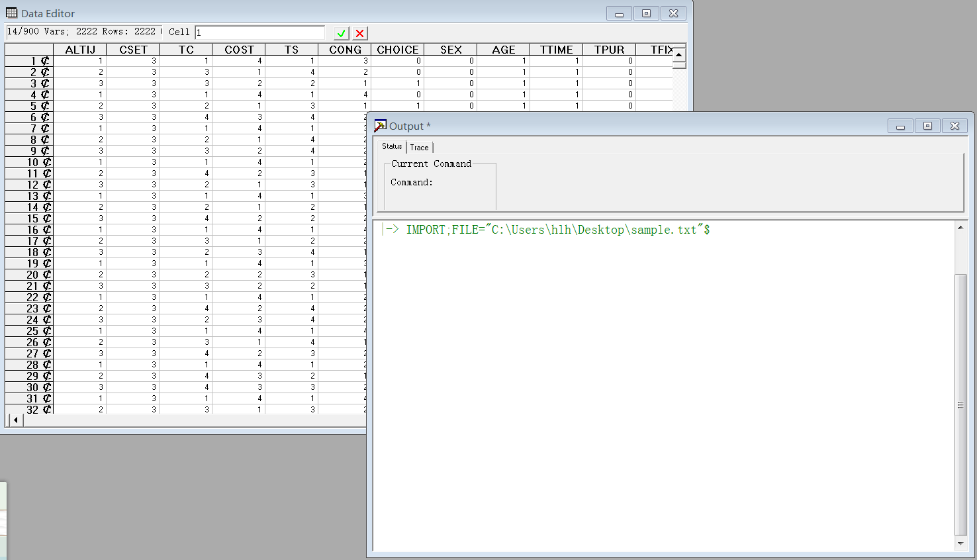
Task: Maximize the Output window
Action: tap(927, 126)
